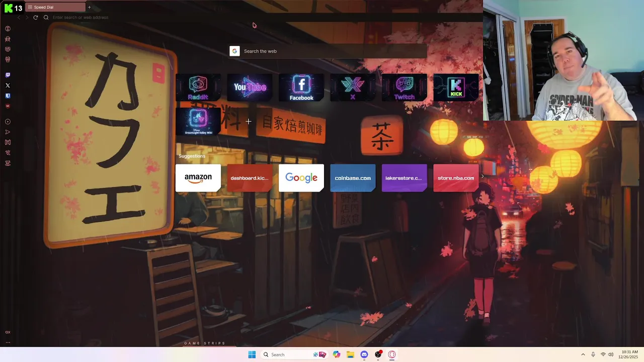Open red badge icon in sidebar
The height and width of the screenshot is (362, 644).
[x=8, y=106]
